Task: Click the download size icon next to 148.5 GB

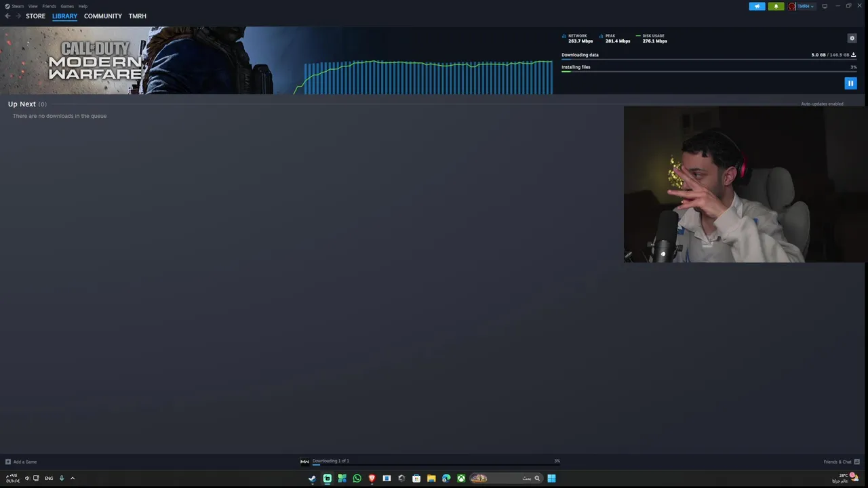Action: click(853, 55)
